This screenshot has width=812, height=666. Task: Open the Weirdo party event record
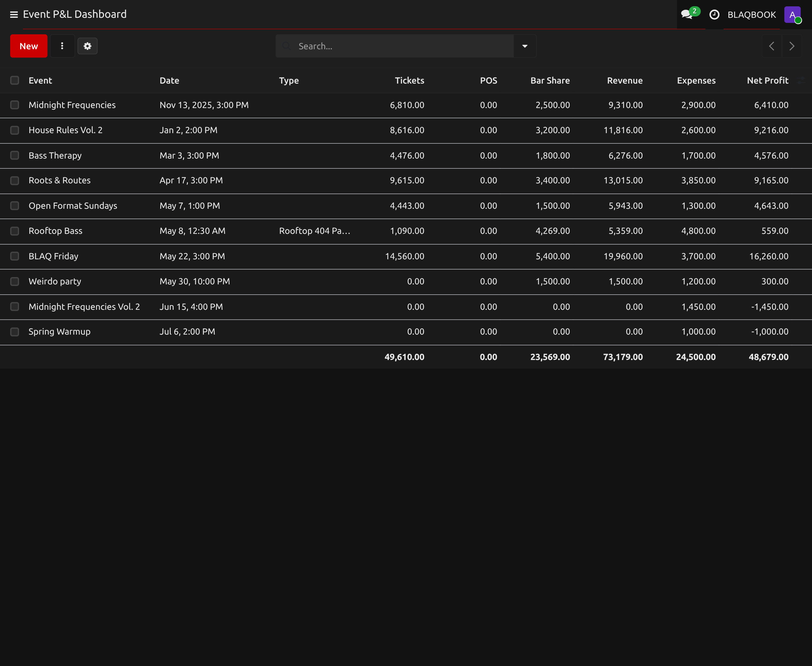[x=55, y=281]
